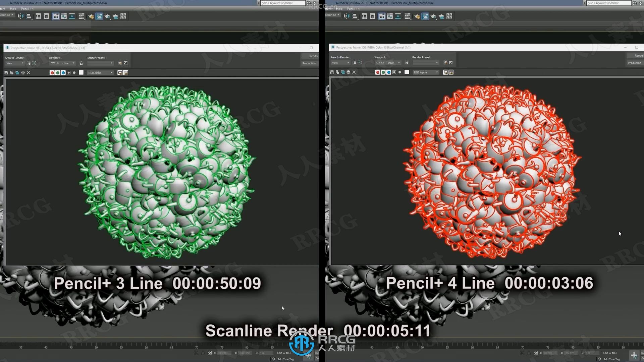644x362 pixels.
Task: Toggle blue channel in left render window
Action: (63, 73)
